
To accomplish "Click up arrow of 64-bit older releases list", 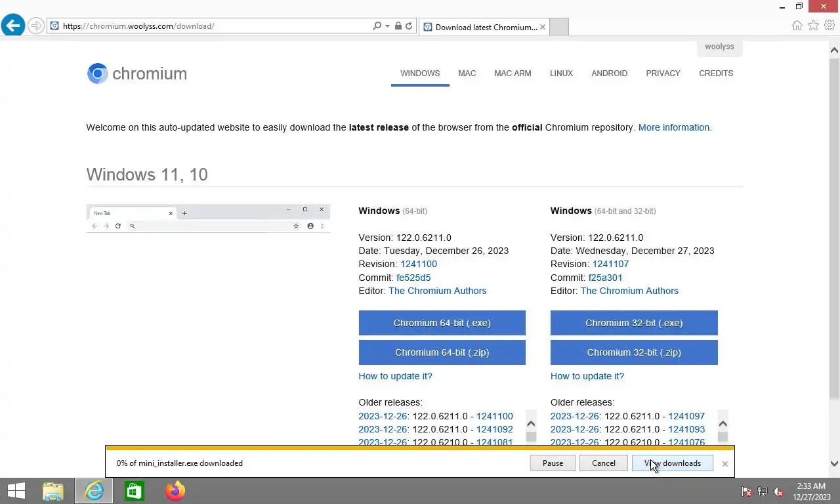I will [531, 423].
